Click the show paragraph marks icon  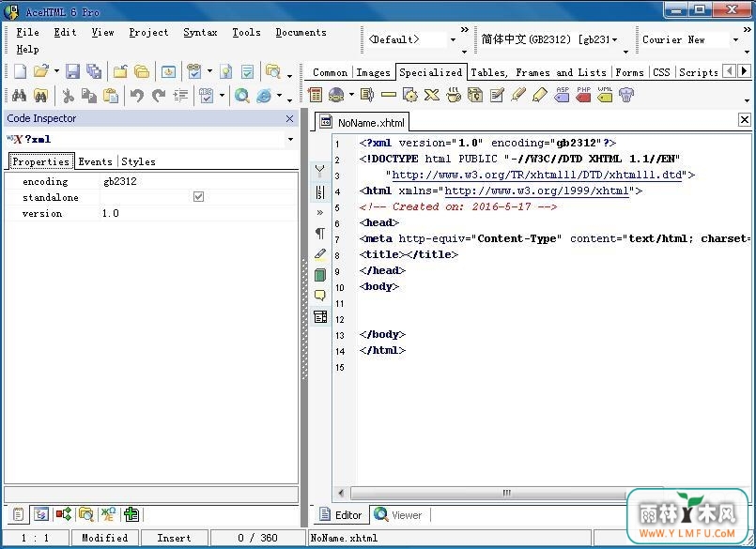[x=320, y=234]
